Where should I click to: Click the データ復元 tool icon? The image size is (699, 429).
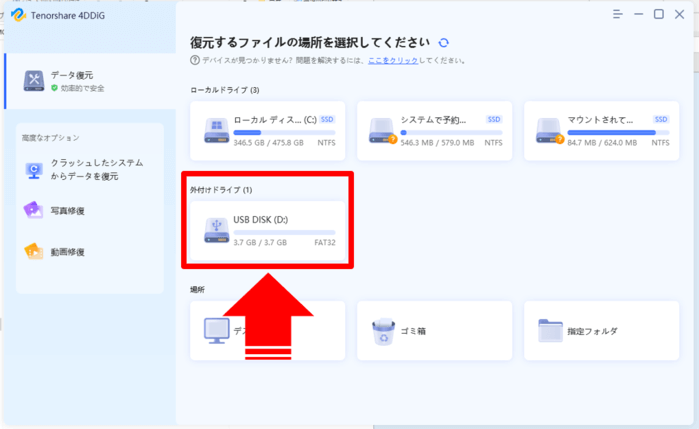tap(34, 81)
